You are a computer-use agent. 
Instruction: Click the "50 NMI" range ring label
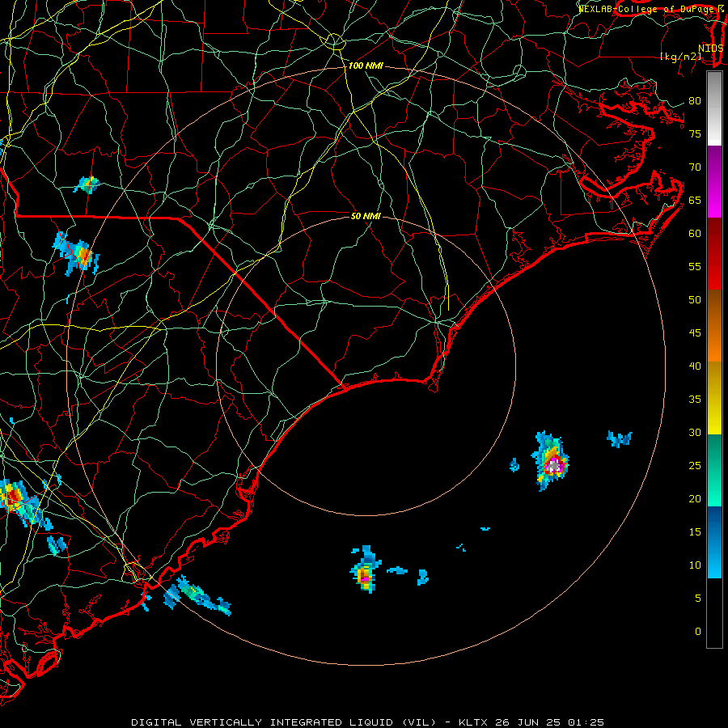[366, 216]
